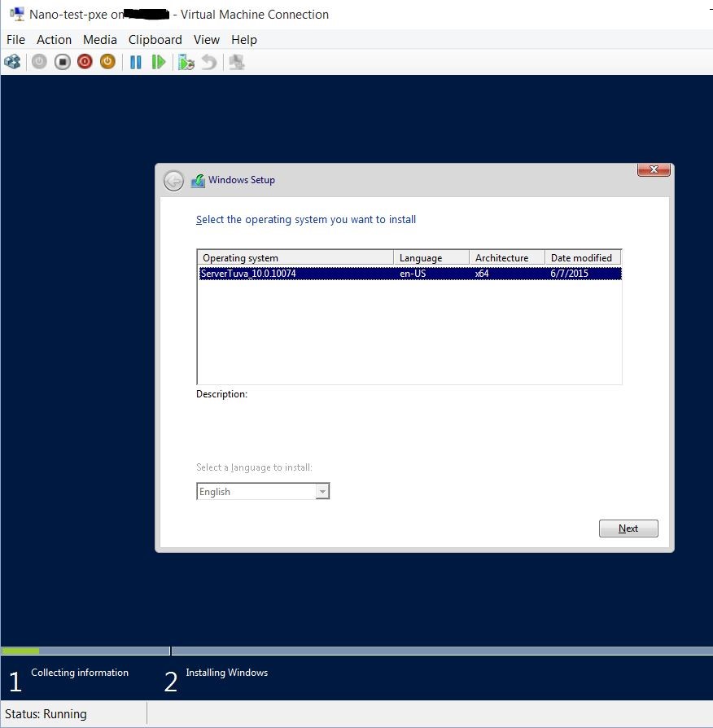Image resolution: width=713 pixels, height=728 pixels.
Task: Click the Date modified column header
Action: coord(583,257)
